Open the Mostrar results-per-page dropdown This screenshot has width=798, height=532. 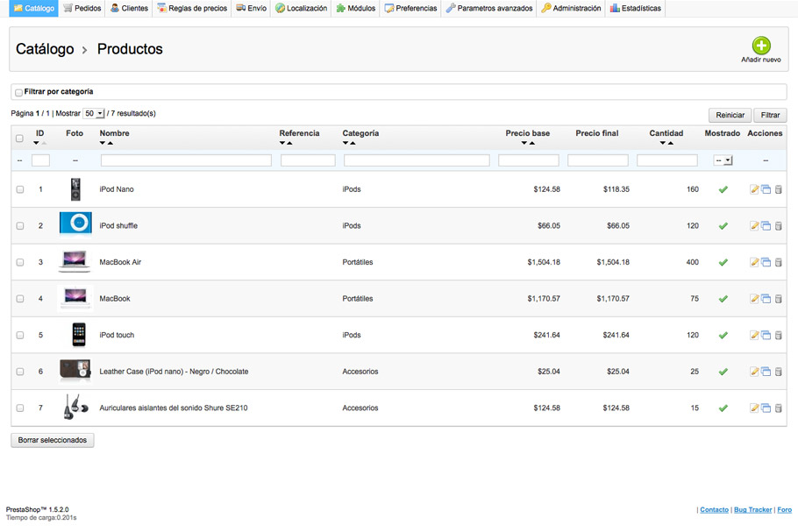(93, 114)
